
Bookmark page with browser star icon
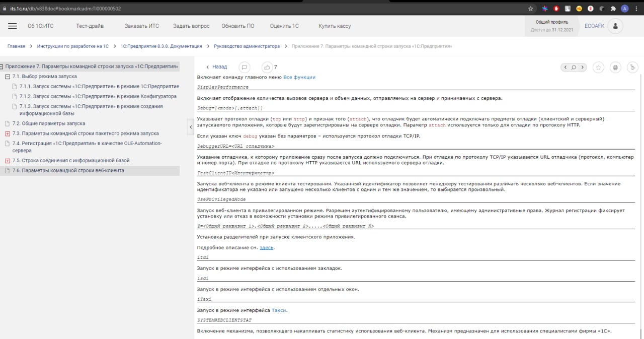531,9
